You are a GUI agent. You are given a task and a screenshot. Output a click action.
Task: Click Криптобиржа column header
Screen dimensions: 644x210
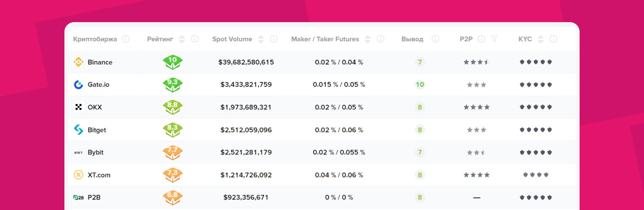pyautogui.click(x=95, y=39)
